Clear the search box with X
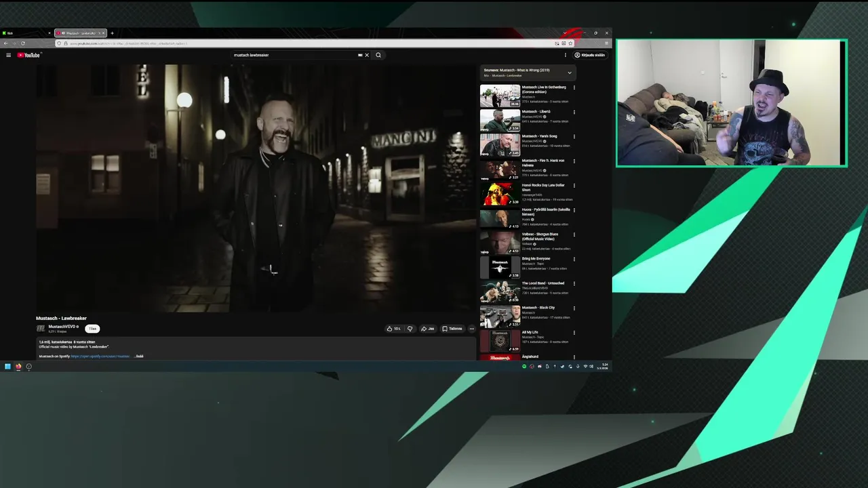This screenshot has height=488, width=868. point(367,55)
